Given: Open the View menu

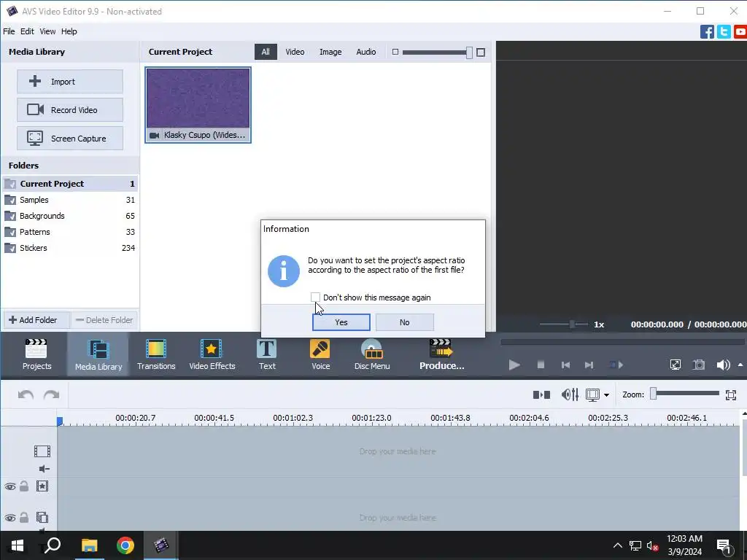Looking at the screenshot, I should tap(47, 31).
